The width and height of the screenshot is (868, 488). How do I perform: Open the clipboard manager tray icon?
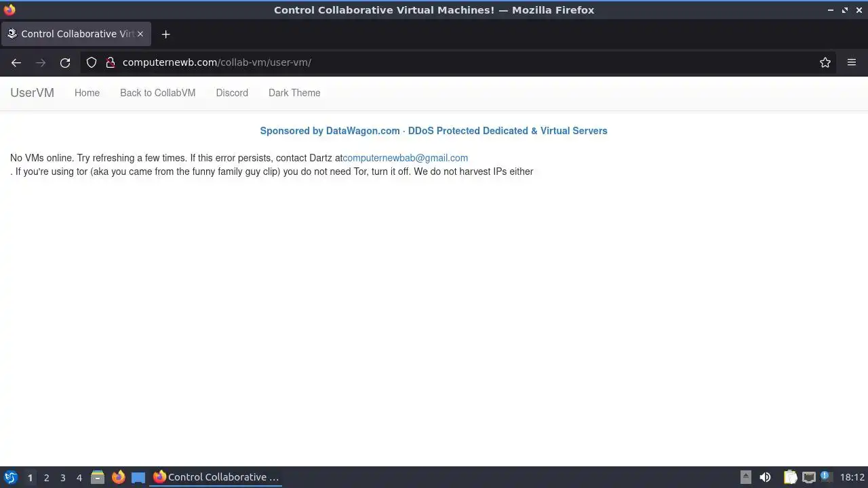790,477
